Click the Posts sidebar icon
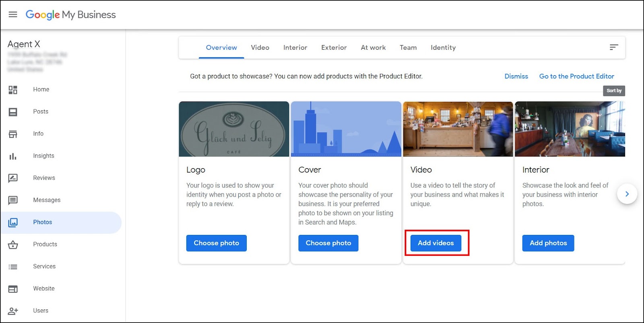644x323 pixels. point(13,112)
